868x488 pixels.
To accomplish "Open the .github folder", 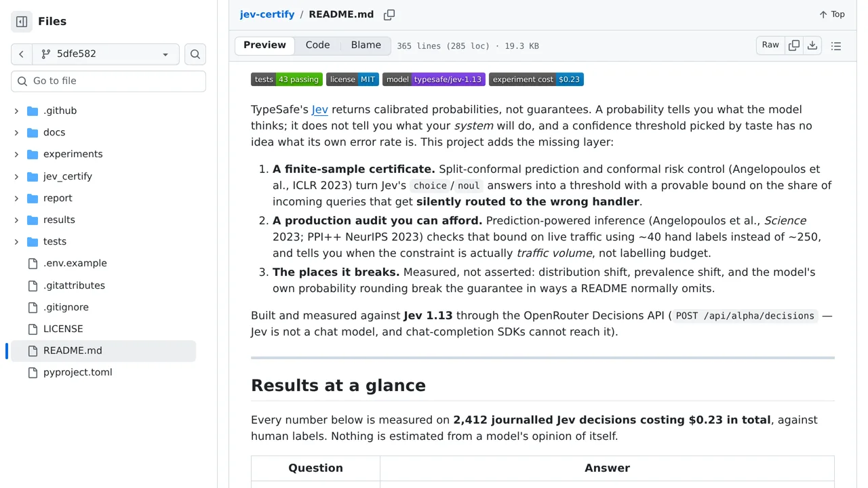I will coord(60,110).
